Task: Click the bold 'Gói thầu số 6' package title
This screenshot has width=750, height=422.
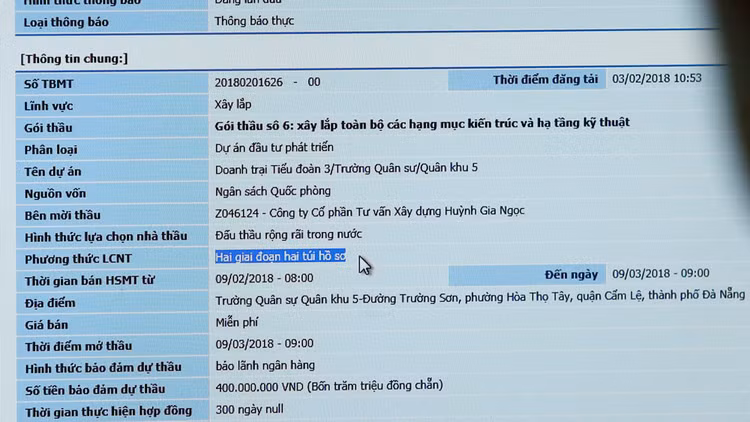Action: (422, 124)
